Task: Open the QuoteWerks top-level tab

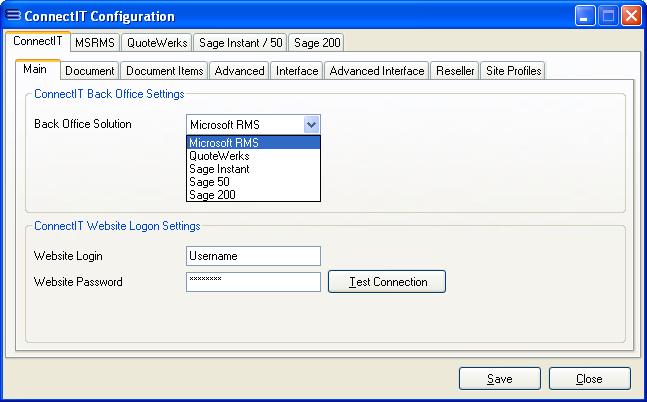Action: (x=157, y=43)
